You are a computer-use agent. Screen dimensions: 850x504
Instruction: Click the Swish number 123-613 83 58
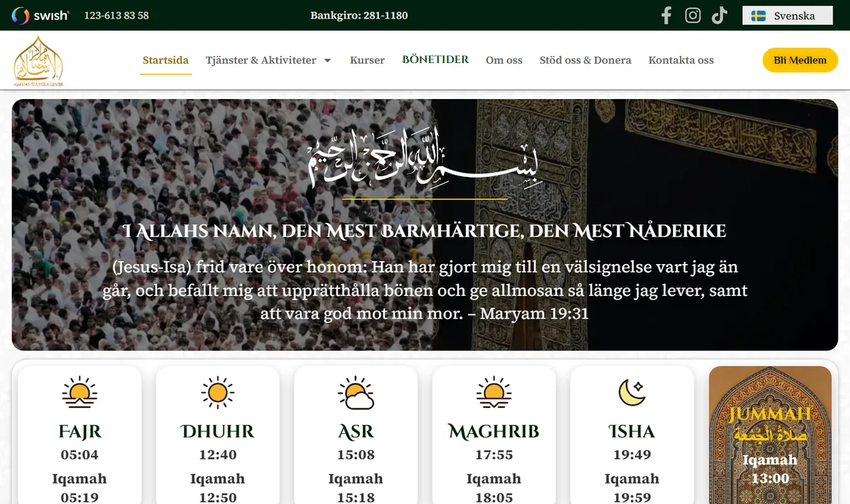click(116, 16)
